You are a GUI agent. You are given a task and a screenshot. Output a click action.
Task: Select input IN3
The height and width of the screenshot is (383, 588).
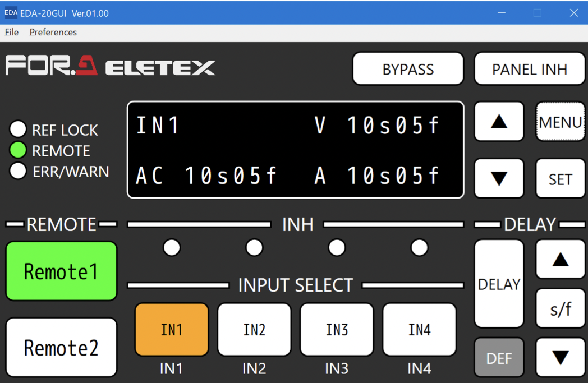pyautogui.click(x=337, y=330)
